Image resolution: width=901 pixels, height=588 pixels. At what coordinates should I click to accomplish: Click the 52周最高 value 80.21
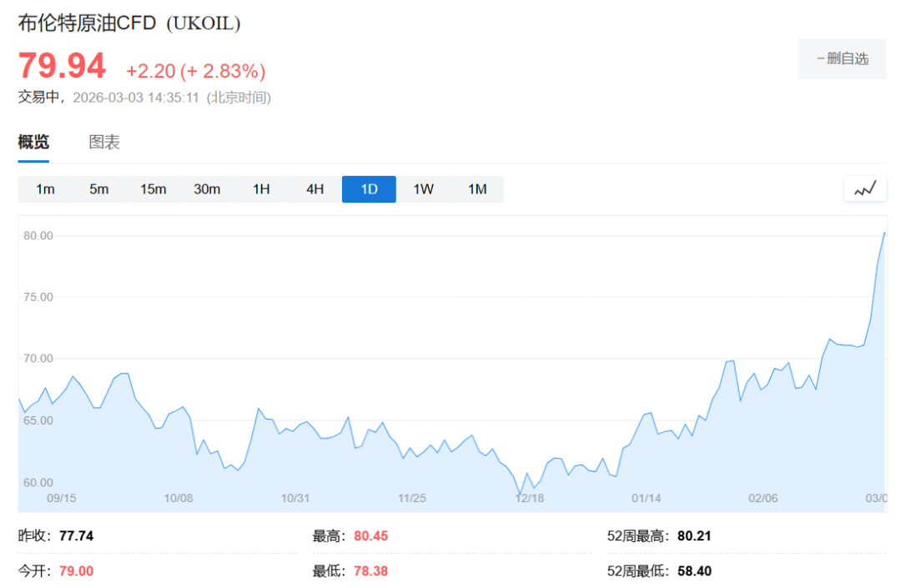tap(694, 535)
